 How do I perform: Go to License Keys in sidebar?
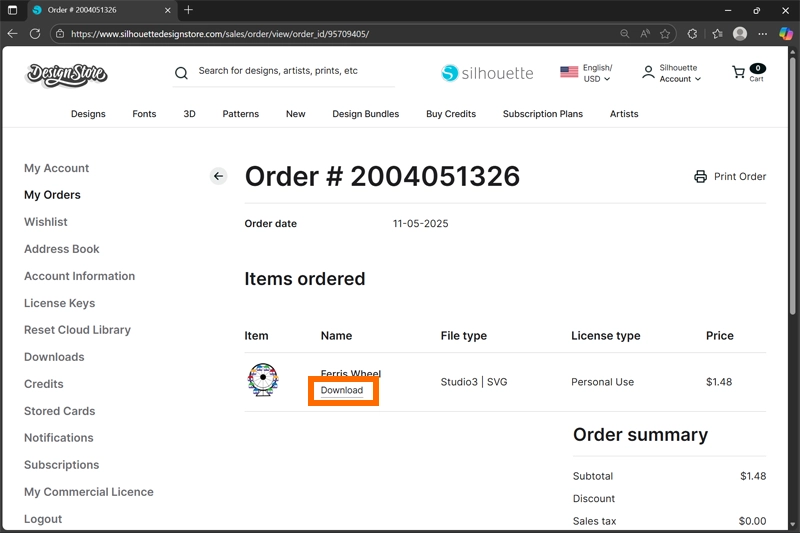point(59,303)
